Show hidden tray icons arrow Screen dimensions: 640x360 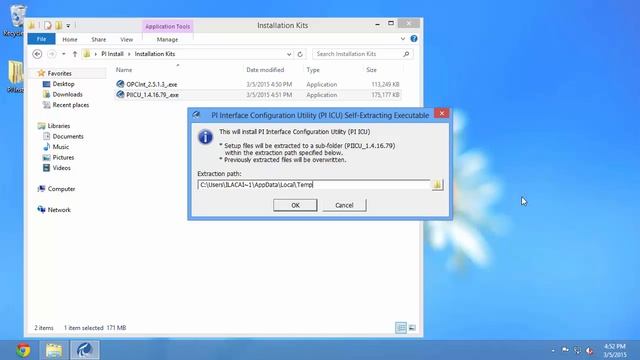pyautogui.click(x=553, y=350)
